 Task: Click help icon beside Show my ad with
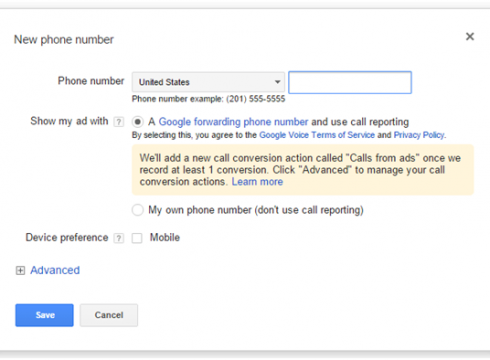(118, 122)
